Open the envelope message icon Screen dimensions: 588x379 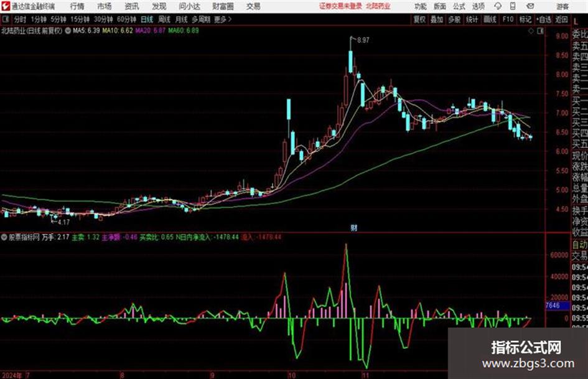(x=530, y=6)
